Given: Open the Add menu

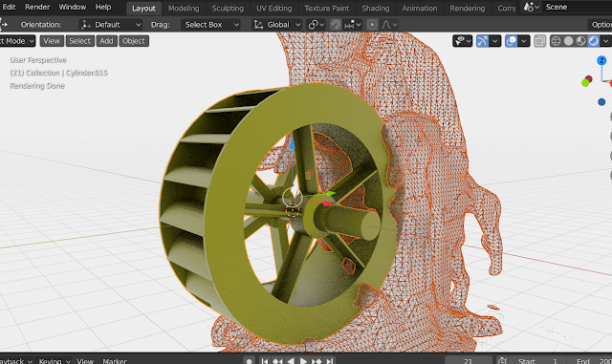Looking at the screenshot, I should pyautogui.click(x=106, y=41).
